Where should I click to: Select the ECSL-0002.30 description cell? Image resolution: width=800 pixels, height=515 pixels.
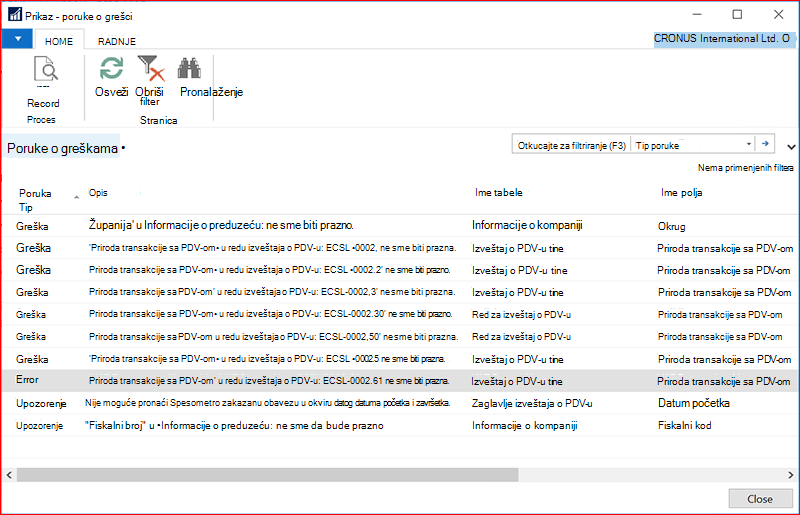pos(270,314)
